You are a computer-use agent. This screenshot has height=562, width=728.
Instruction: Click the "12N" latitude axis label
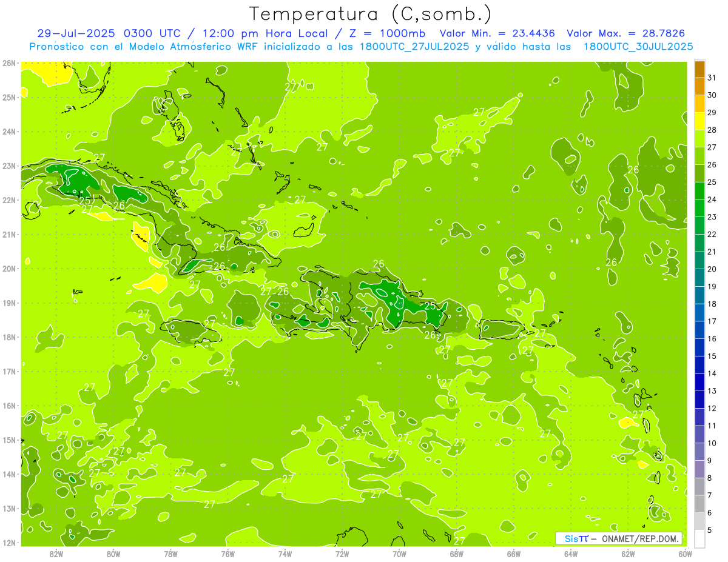(8, 543)
